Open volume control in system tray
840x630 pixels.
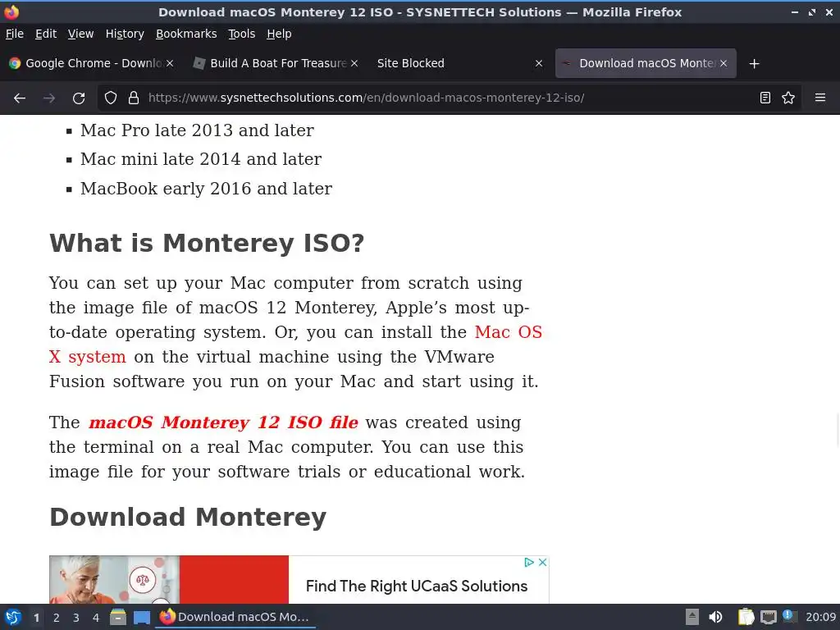click(x=715, y=617)
